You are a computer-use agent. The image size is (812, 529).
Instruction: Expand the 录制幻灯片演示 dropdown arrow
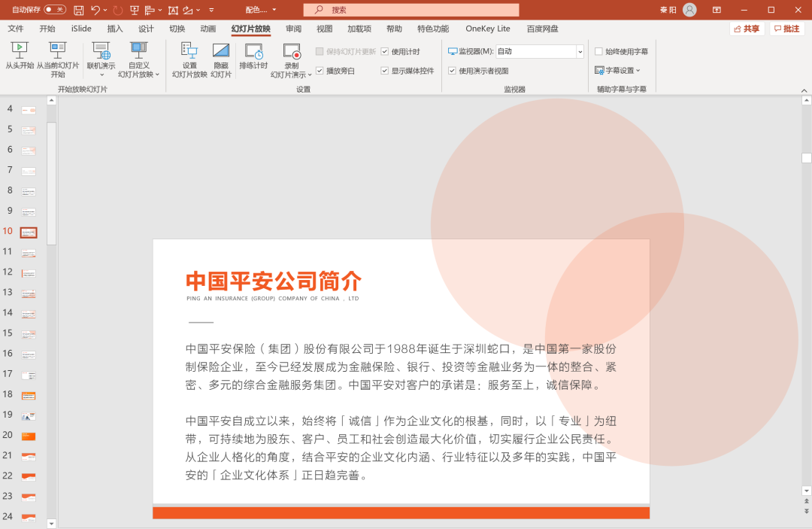(x=310, y=74)
